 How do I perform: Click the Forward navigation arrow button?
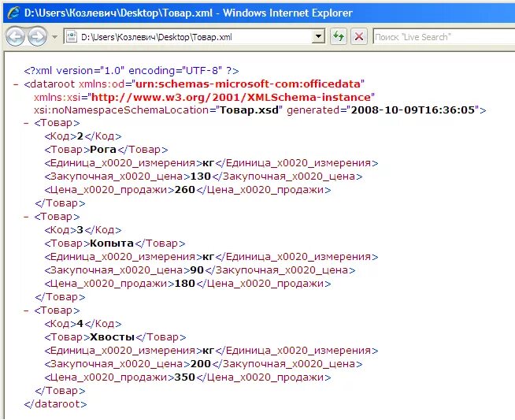coord(37,36)
